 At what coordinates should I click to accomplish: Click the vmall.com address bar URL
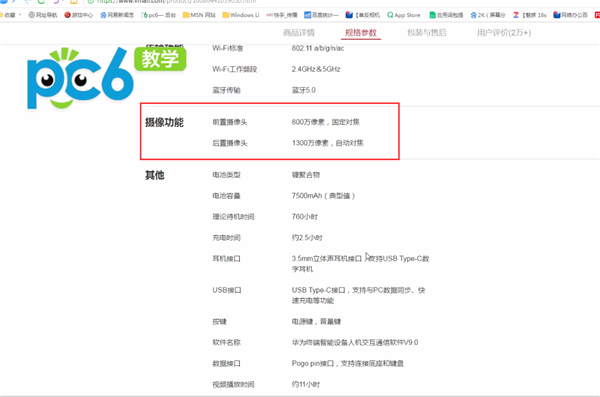(x=176, y=2)
